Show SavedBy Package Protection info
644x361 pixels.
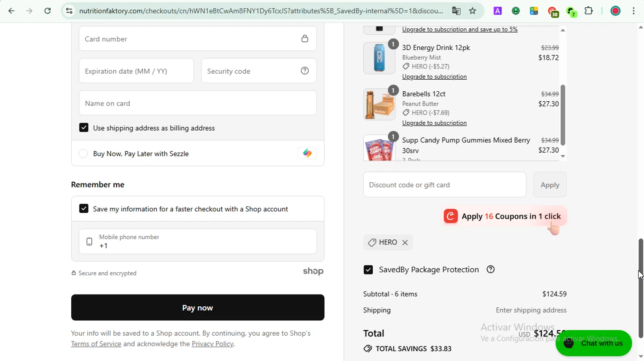[x=491, y=269]
